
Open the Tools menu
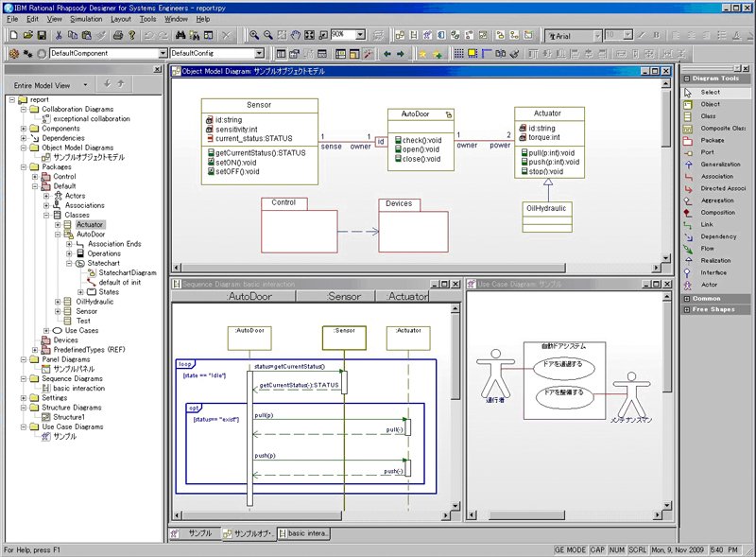click(148, 19)
